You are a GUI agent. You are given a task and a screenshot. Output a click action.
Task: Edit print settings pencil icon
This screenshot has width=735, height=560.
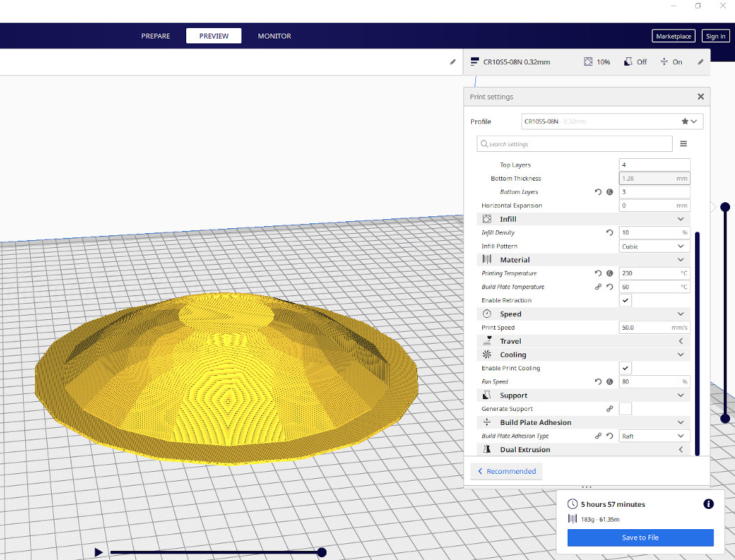click(x=700, y=62)
